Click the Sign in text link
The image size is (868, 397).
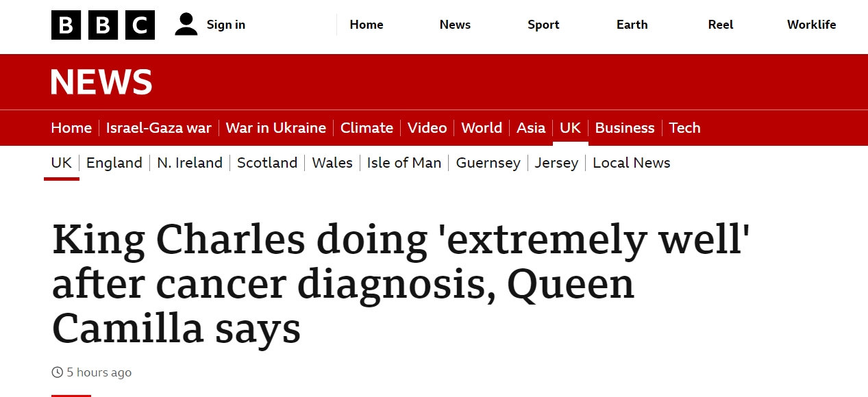[225, 25]
